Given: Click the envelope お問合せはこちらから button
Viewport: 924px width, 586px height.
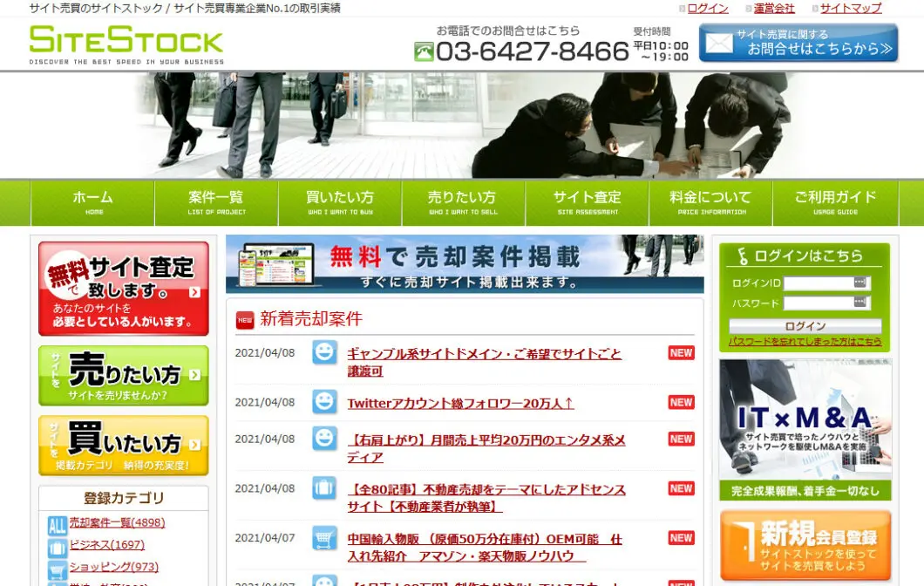Looking at the screenshot, I should (798, 43).
